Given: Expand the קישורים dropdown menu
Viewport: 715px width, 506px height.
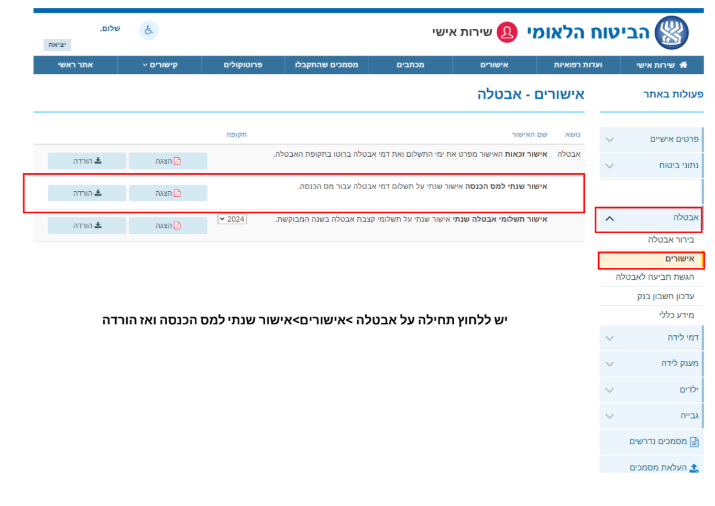Looking at the screenshot, I should [x=161, y=65].
